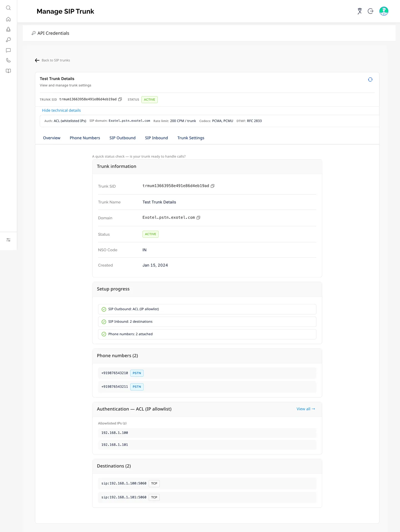Open the book documentation sidebar icon

8,71
